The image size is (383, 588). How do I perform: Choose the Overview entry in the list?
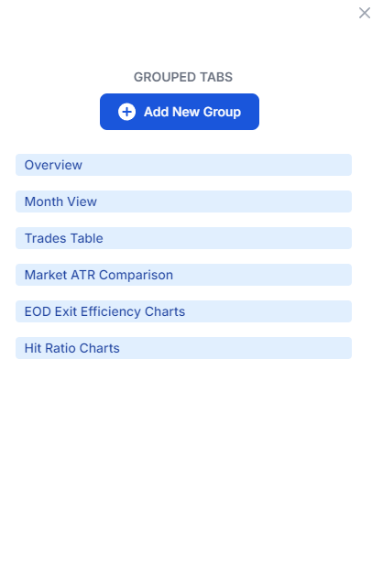[x=183, y=165]
